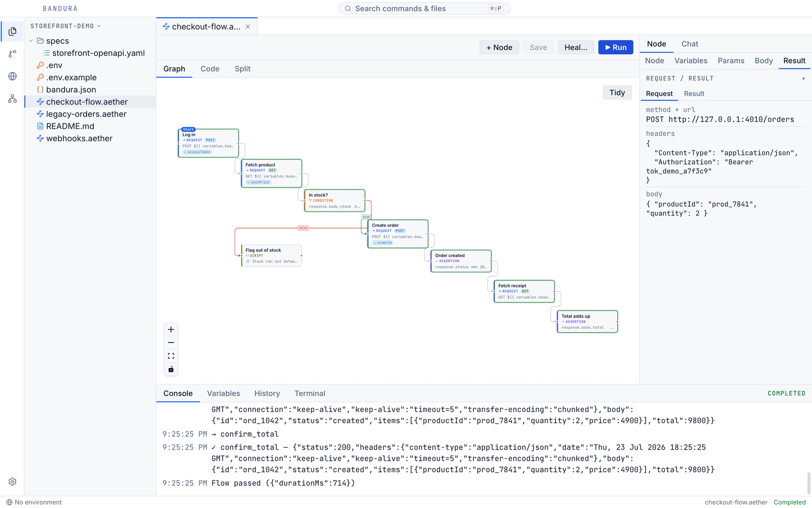Open settings gear in sidebar
Image resolution: width=812 pixels, height=508 pixels.
(12, 482)
